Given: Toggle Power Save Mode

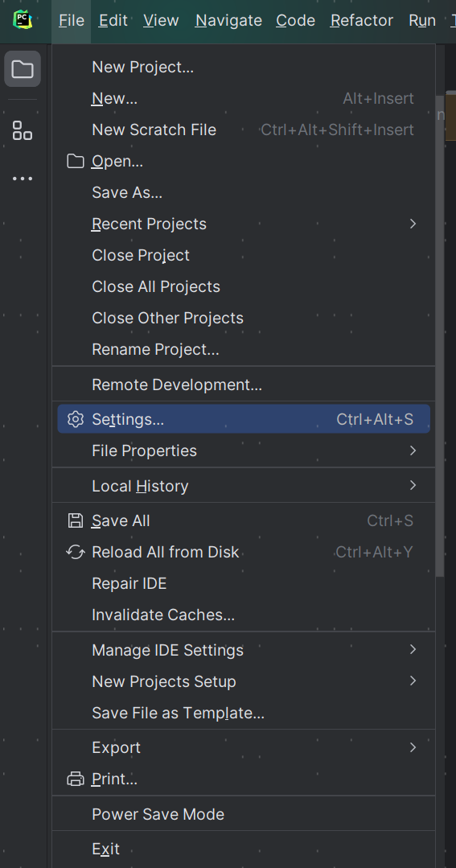Looking at the screenshot, I should click(244, 814).
